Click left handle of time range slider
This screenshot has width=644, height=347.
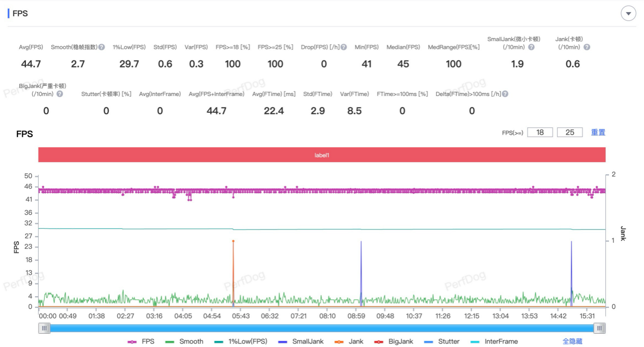[45, 328]
